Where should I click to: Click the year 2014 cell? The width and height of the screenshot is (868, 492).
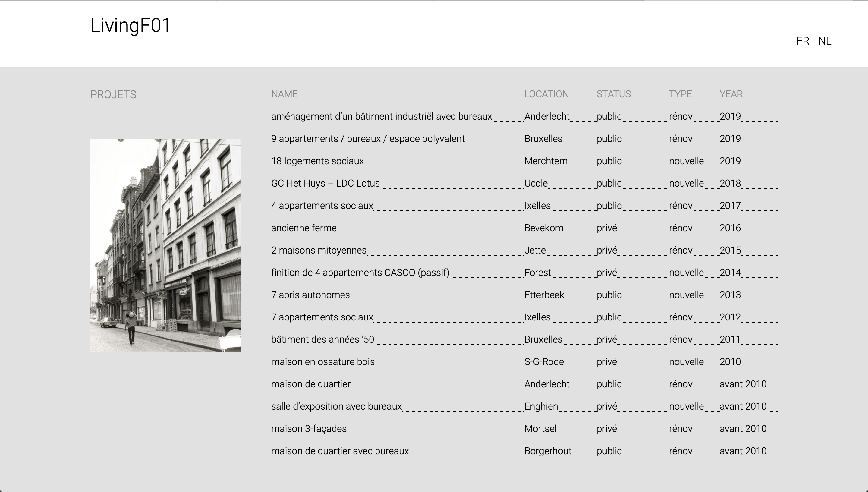(x=730, y=273)
